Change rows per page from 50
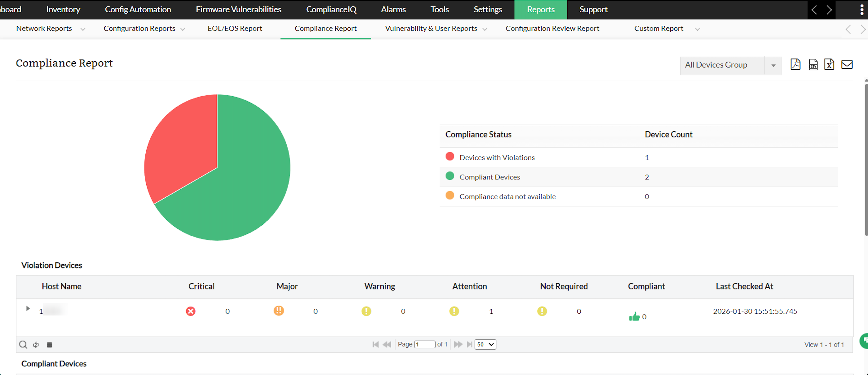Image resolution: width=868 pixels, height=375 pixels. [x=485, y=344]
